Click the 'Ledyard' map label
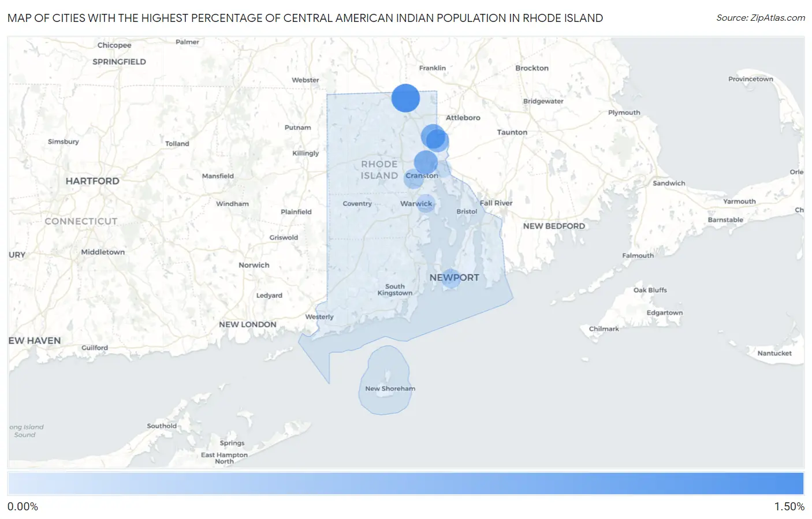 pyautogui.click(x=269, y=296)
